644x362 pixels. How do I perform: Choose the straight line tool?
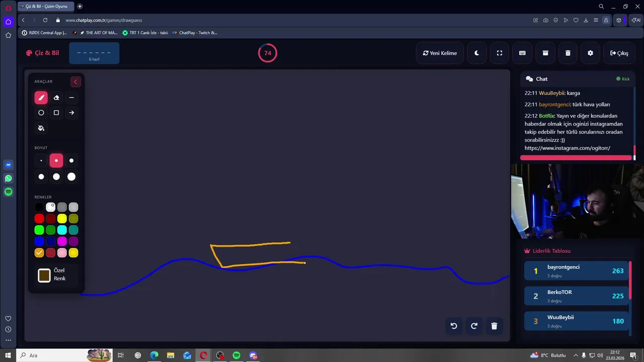[71, 98]
